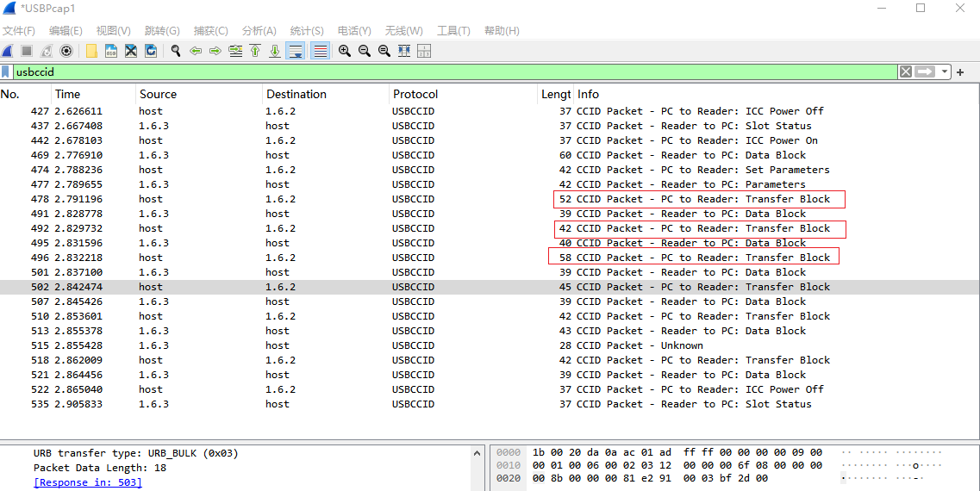Close the current capture file
The image size is (980, 491).
click(x=131, y=51)
